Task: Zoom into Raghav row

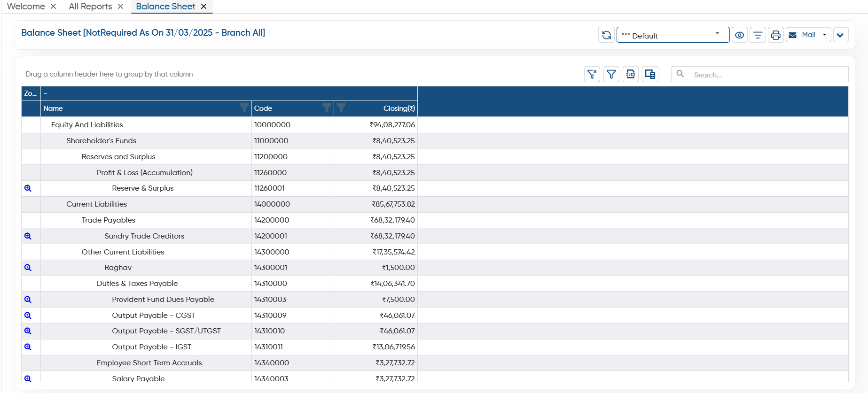Action: pos(28,268)
